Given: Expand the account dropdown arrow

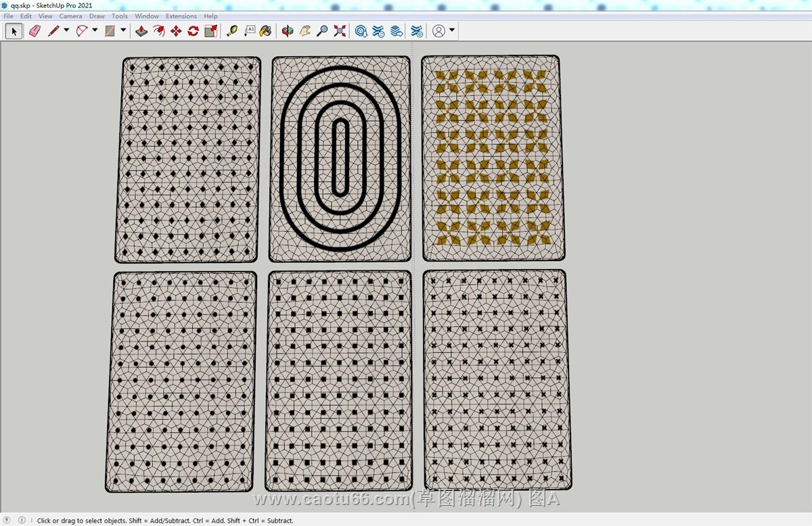Looking at the screenshot, I should (x=452, y=30).
